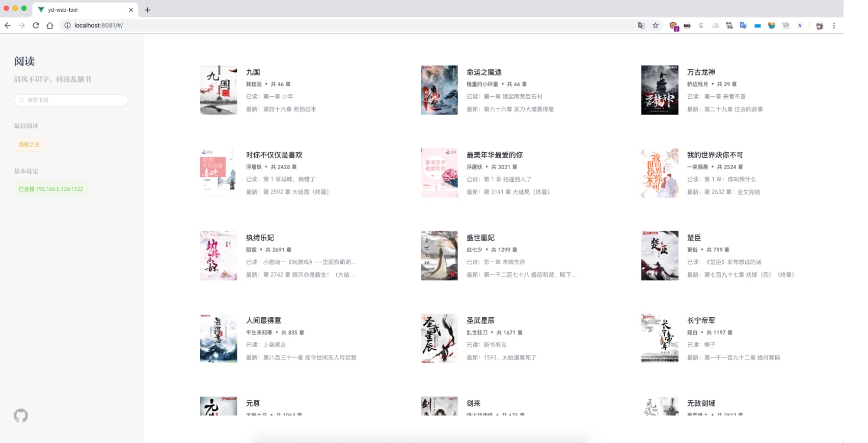The width and height of the screenshot is (868, 443).
Task: Click the 搜索书籍 search field
Action: [x=71, y=100]
